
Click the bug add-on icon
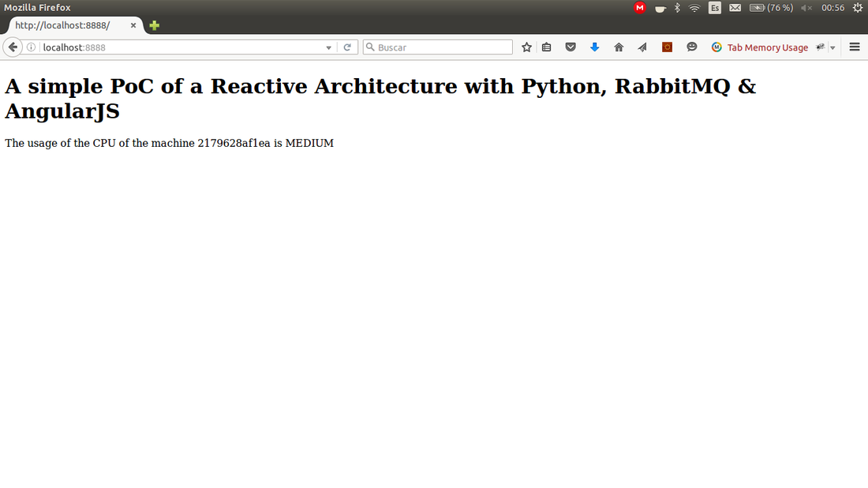coord(821,47)
